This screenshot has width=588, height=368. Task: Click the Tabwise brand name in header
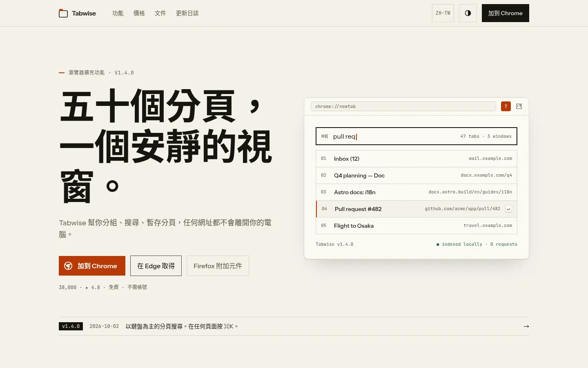coord(84,13)
